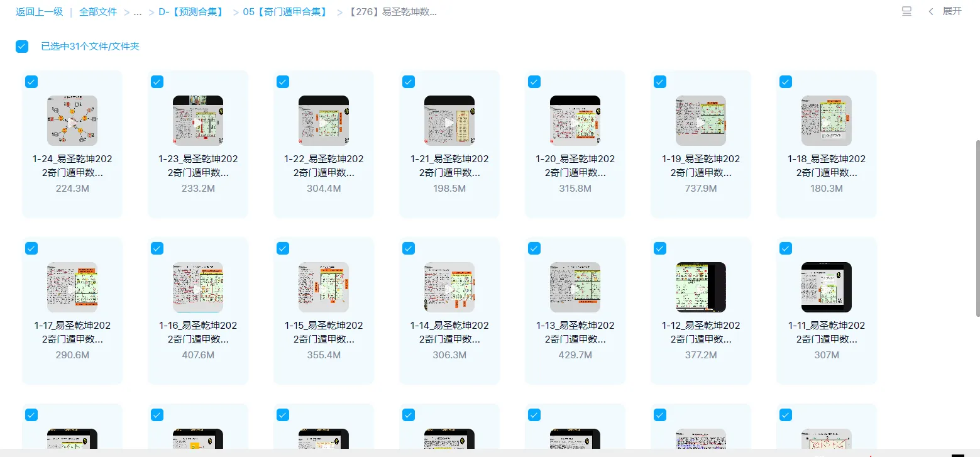Click file name 1-20_易圣乾坤2022奇门遁甲数
The height and width of the screenshot is (457, 980).
[575, 165]
